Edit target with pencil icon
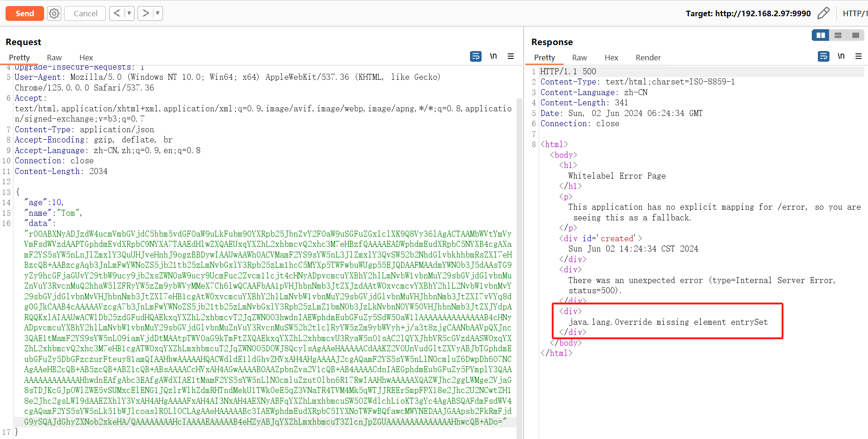Image resolution: width=868 pixels, height=439 pixels. [823, 13]
